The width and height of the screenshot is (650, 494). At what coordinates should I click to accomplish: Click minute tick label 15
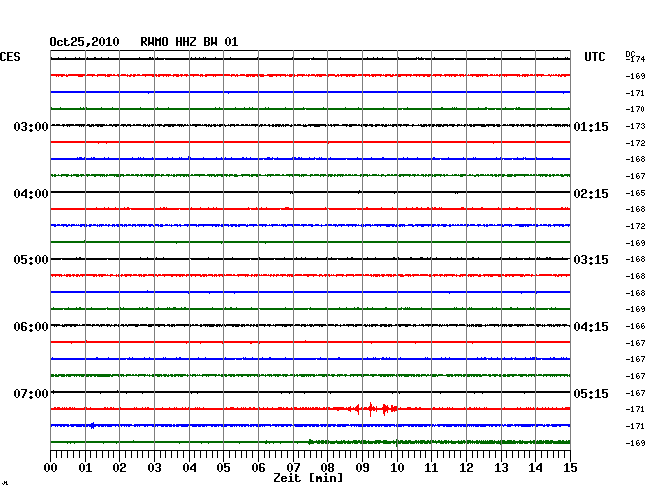point(570,468)
